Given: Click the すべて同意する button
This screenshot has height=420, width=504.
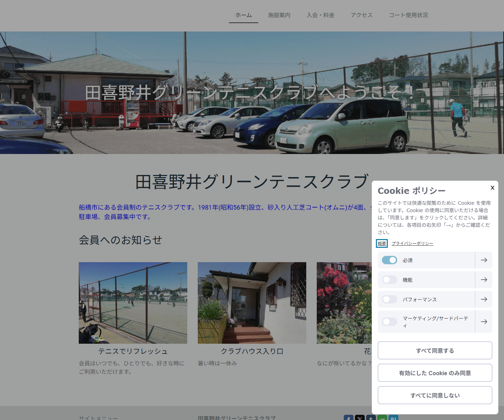Looking at the screenshot, I should (435, 350).
